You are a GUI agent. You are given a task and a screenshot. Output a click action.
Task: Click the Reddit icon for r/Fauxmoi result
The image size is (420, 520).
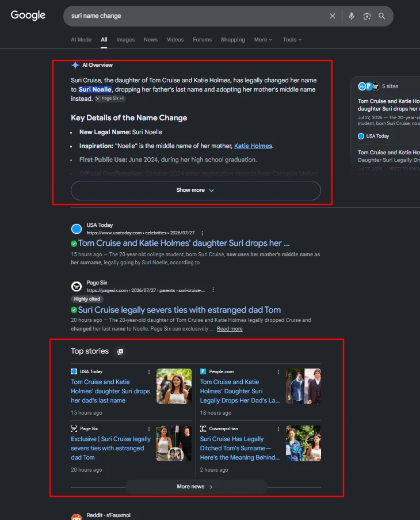pos(77,517)
